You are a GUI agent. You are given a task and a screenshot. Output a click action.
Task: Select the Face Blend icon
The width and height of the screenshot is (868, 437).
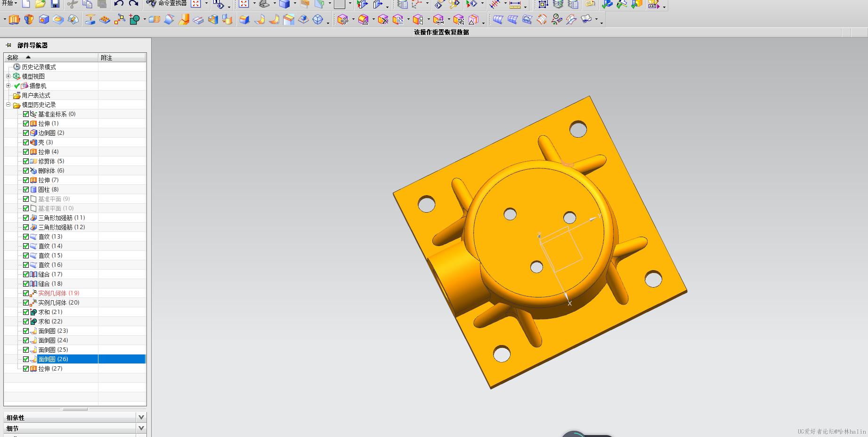click(259, 19)
